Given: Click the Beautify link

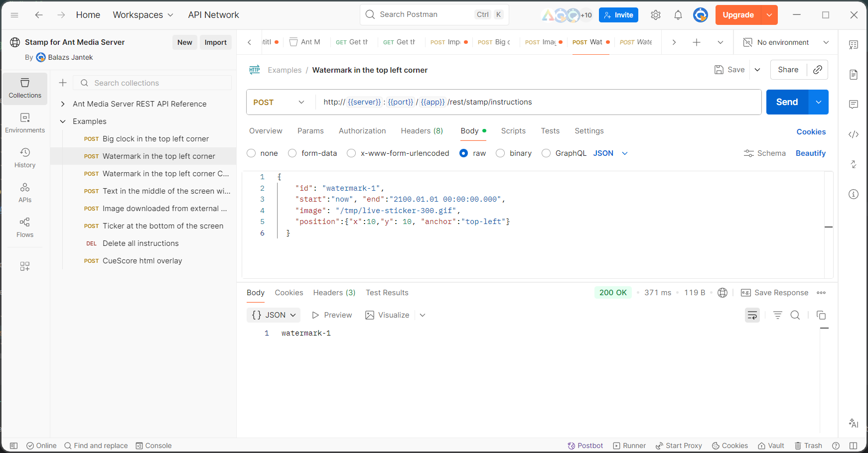Looking at the screenshot, I should pos(811,153).
